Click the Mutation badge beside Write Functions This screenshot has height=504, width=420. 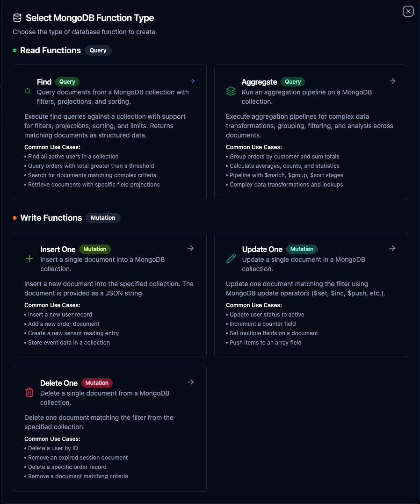(103, 218)
